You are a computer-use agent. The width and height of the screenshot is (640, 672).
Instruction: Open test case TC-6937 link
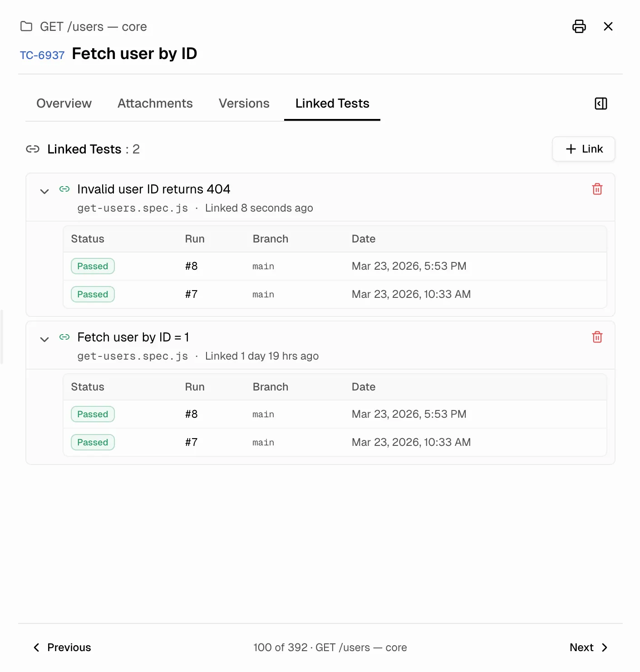42,54
